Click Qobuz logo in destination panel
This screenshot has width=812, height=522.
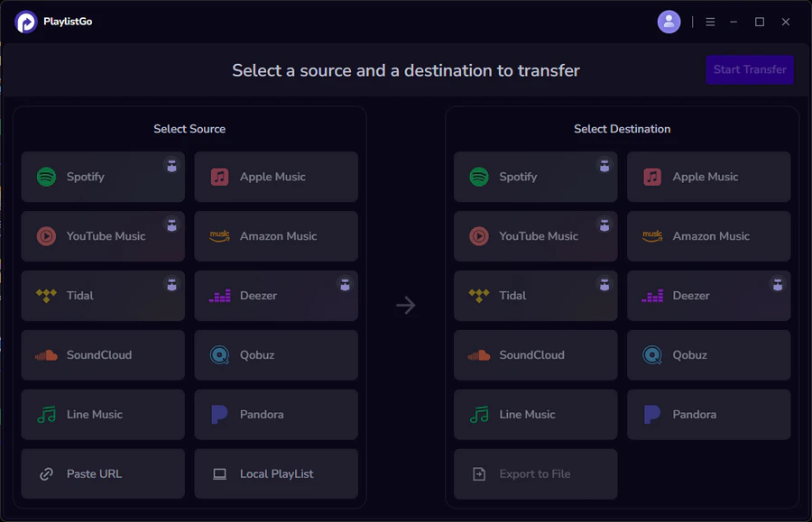652,355
